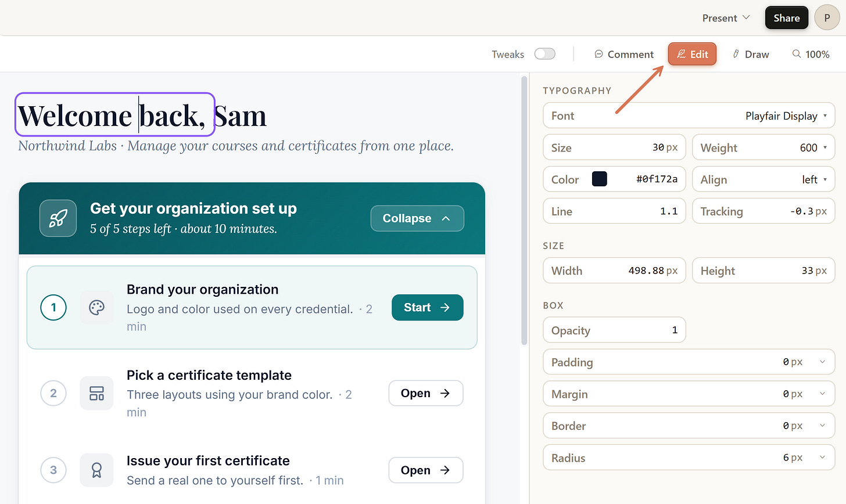Viewport: 846px width, 504px height.
Task: Open the Present dropdown menu
Action: tap(726, 18)
